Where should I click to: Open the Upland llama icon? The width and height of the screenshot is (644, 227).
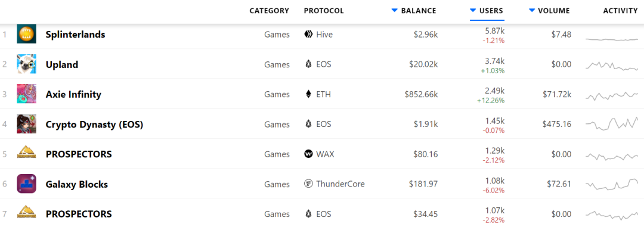(26, 64)
